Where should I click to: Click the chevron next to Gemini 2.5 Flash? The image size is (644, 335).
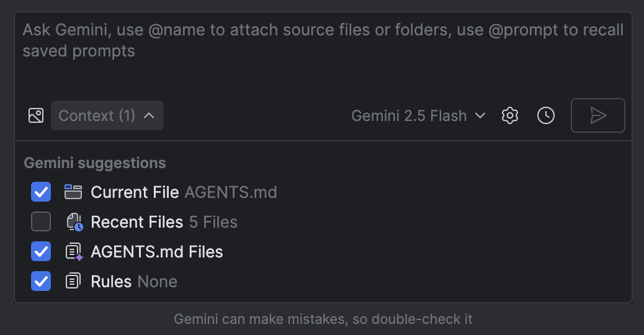pyautogui.click(x=480, y=116)
